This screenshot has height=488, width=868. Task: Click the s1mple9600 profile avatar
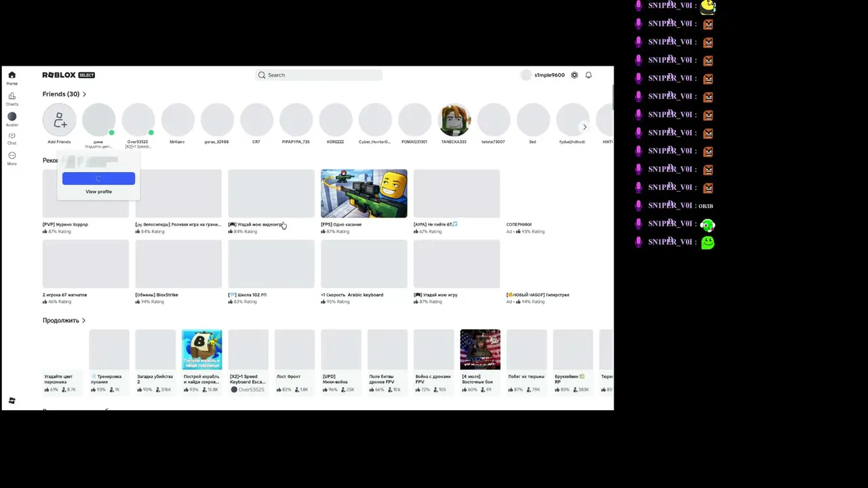(526, 75)
